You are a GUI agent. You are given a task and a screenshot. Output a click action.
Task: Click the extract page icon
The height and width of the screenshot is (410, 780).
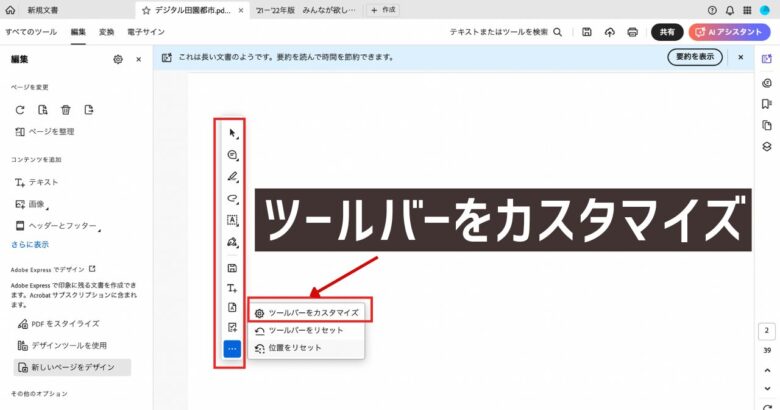(43, 110)
